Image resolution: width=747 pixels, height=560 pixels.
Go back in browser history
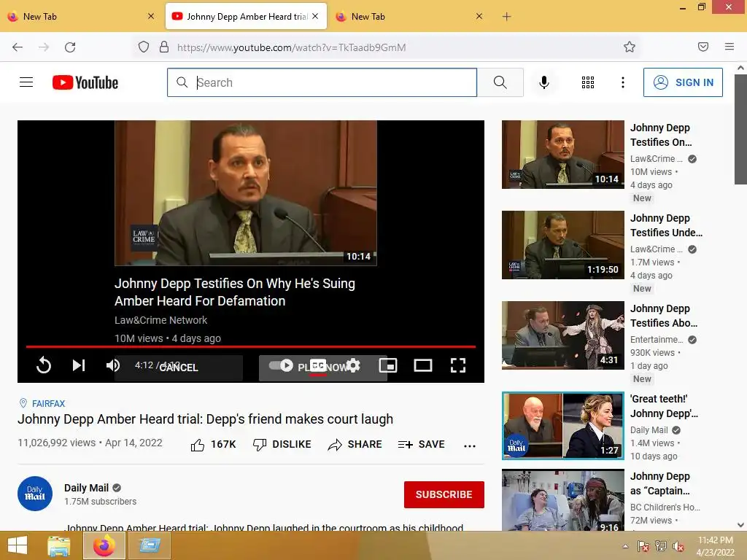pos(18,47)
